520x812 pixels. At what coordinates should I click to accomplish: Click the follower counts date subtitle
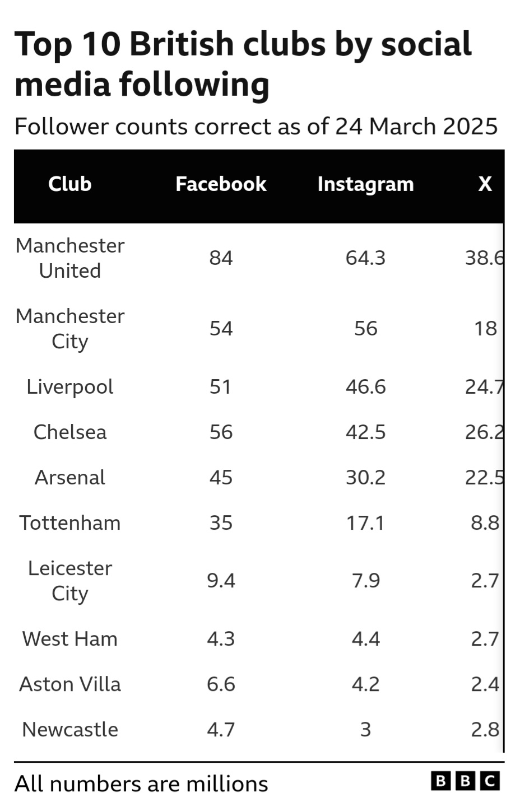pyautogui.click(x=256, y=127)
